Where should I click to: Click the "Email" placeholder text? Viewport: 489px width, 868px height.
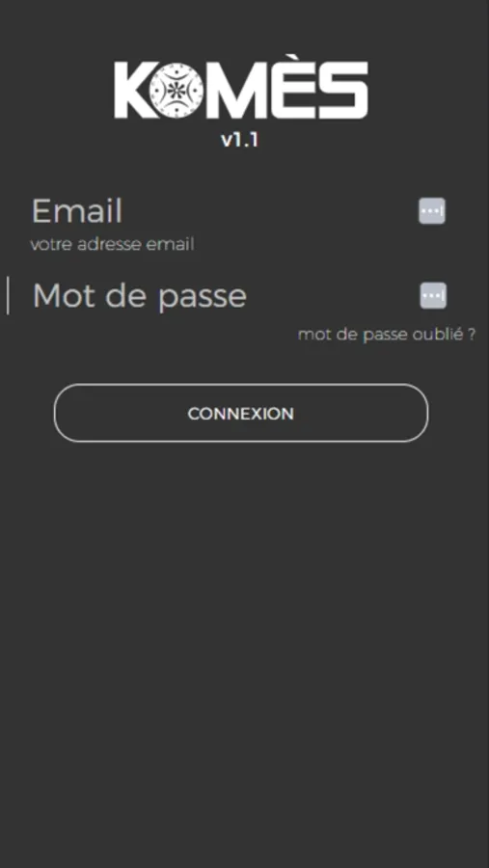coord(77,211)
